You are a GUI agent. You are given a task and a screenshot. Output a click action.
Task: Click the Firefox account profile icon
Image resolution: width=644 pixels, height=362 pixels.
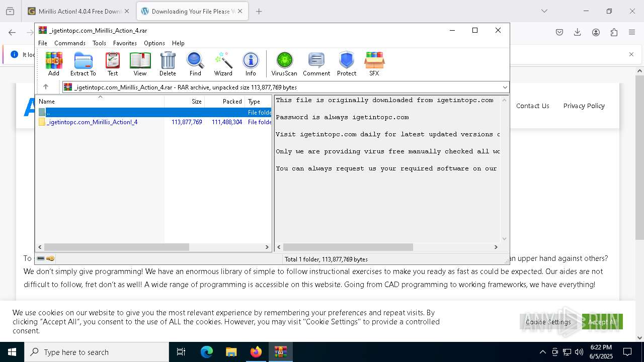(596, 32)
